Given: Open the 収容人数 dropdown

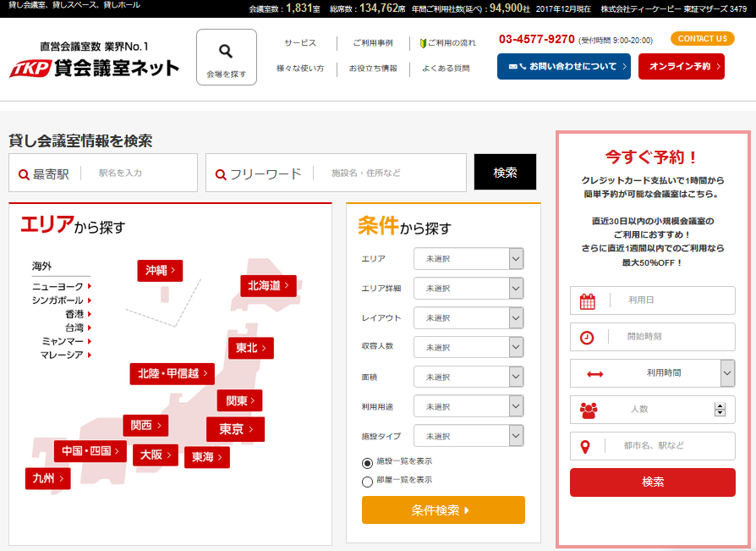Looking at the screenshot, I should coord(468,347).
